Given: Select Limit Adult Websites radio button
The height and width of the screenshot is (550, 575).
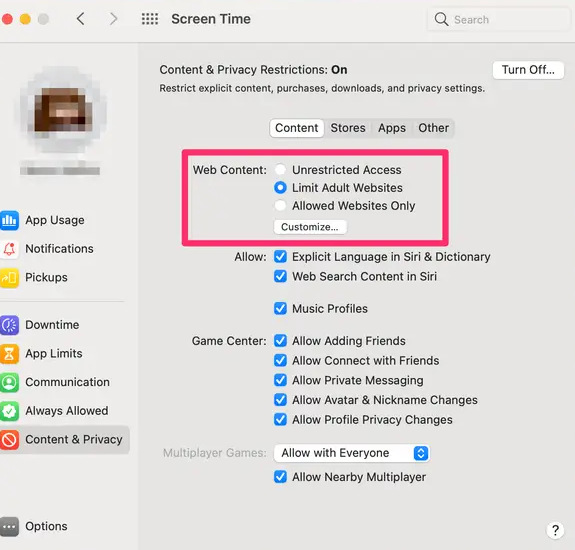Looking at the screenshot, I should pyautogui.click(x=281, y=187).
